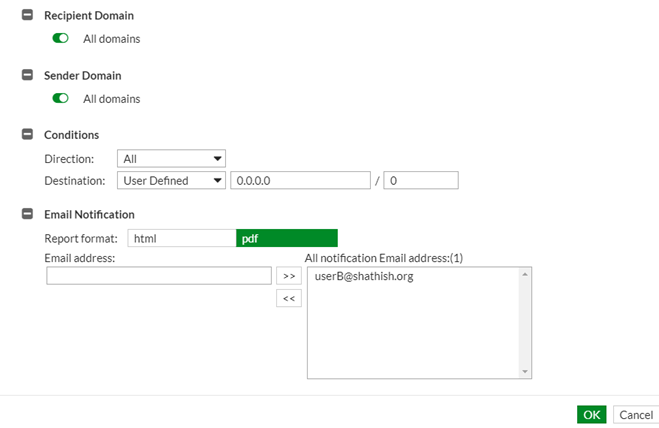This screenshot has width=659, height=428.
Task: Collapse the Sender Domain section
Action: coord(28,75)
